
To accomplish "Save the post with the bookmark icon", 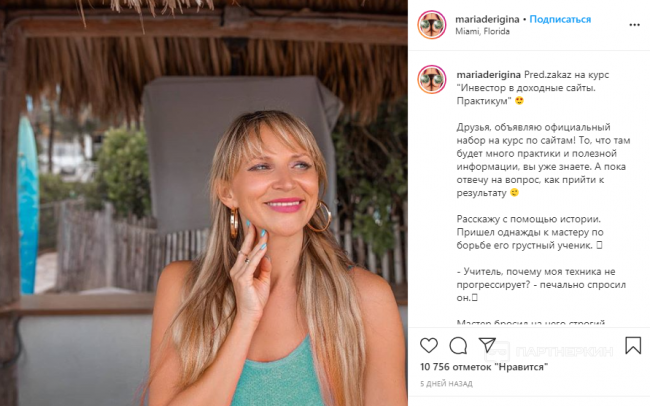I will [x=632, y=346].
